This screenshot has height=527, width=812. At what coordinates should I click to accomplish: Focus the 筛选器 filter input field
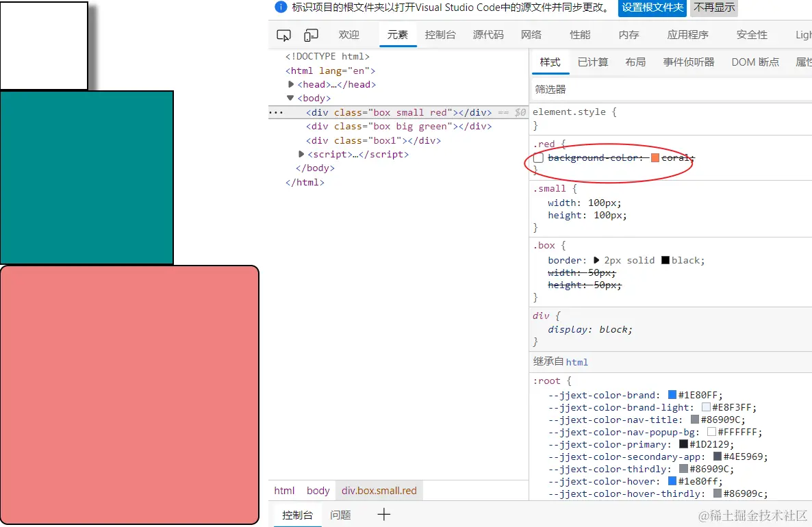pyautogui.click(x=672, y=90)
